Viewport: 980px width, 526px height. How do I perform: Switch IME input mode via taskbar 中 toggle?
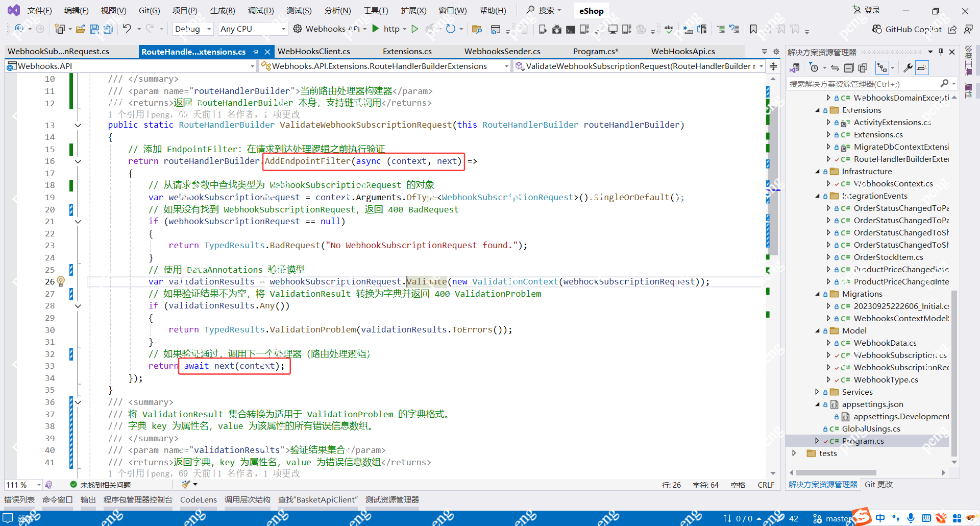pyautogui.click(x=880, y=518)
